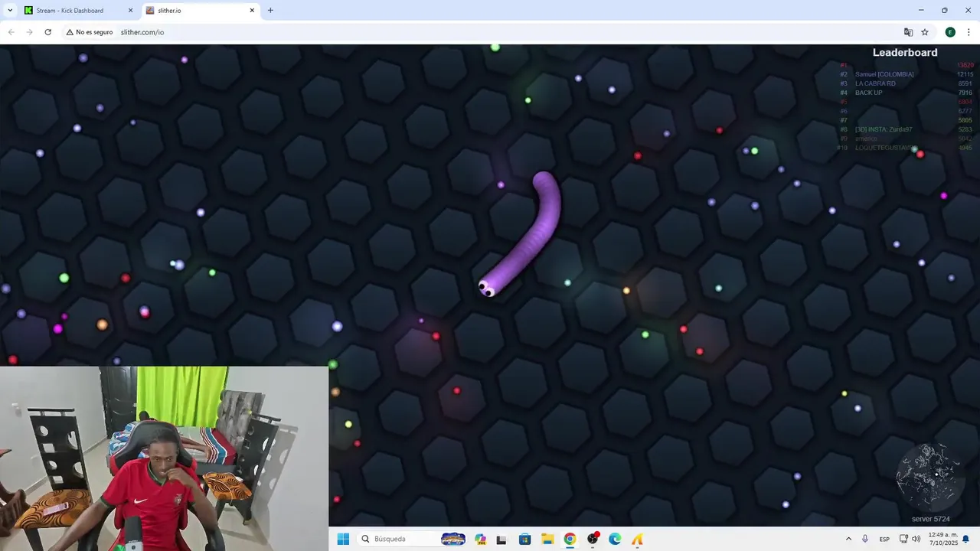This screenshot has height=551, width=980.
Task: Click the Búsqueda taskbar search box
Action: tap(413, 539)
